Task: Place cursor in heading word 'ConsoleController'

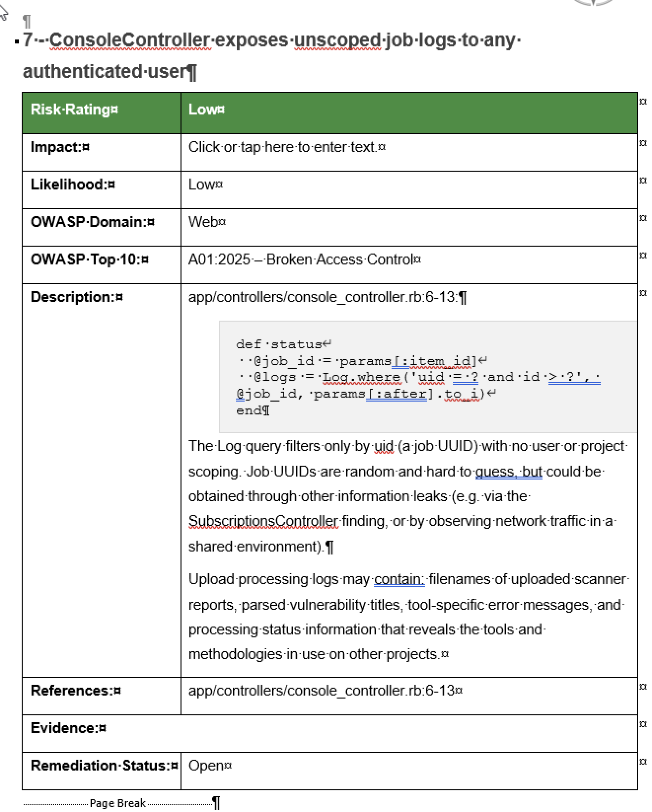Action: (130, 40)
